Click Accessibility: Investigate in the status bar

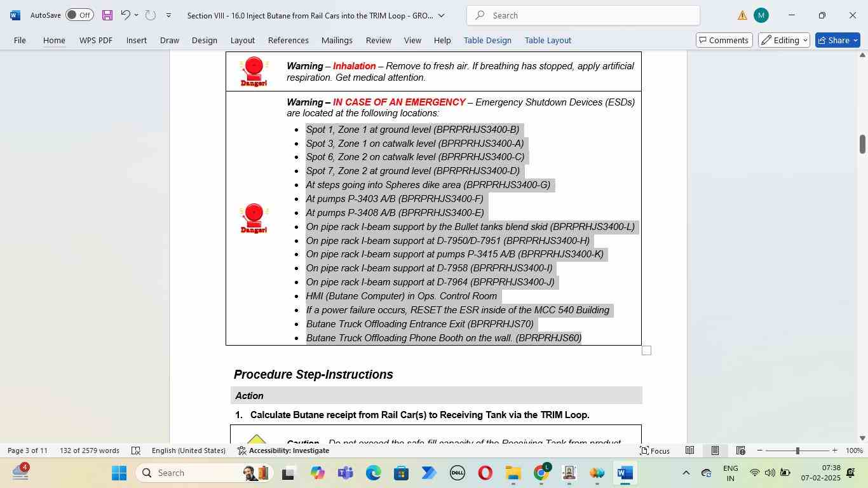pos(283,451)
